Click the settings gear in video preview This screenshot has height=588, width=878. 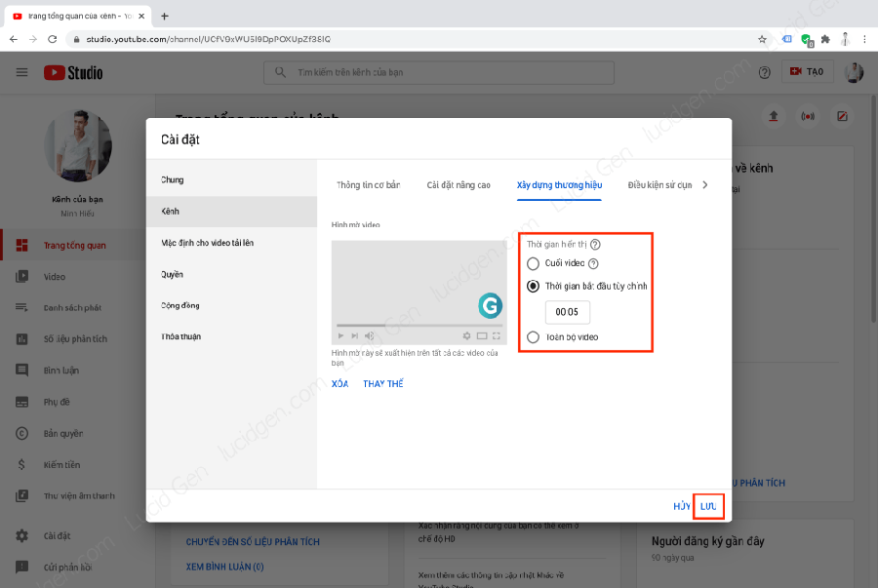(466, 335)
